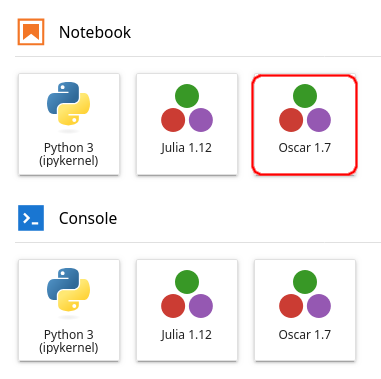Launch Python 3 (ipykernel) notebook

click(x=69, y=124)
